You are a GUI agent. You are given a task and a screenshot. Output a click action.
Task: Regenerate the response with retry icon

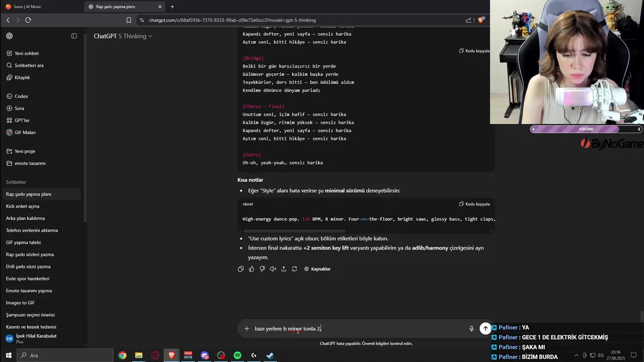coord(294,269)
